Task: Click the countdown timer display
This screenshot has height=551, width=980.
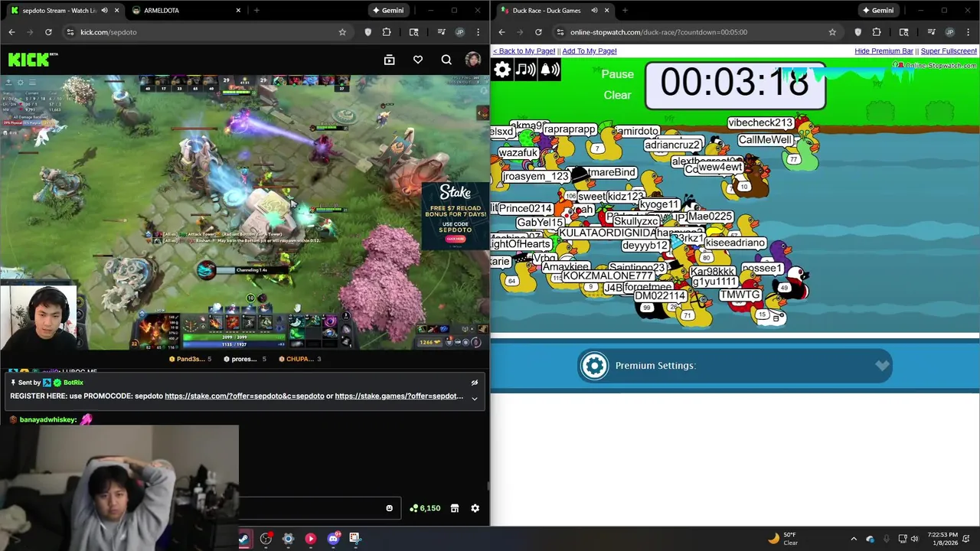Action: (735, 85)
